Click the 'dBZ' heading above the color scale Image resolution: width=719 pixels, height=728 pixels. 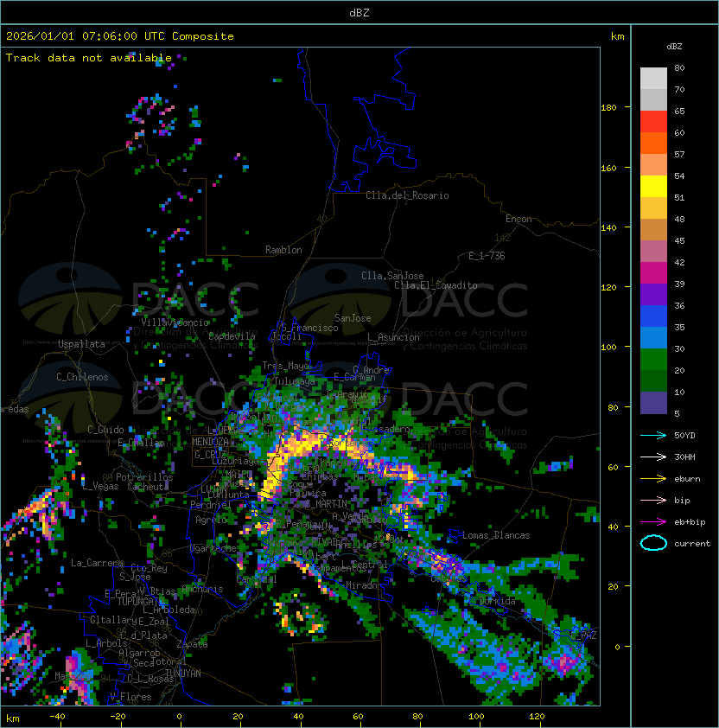[674, 47]
